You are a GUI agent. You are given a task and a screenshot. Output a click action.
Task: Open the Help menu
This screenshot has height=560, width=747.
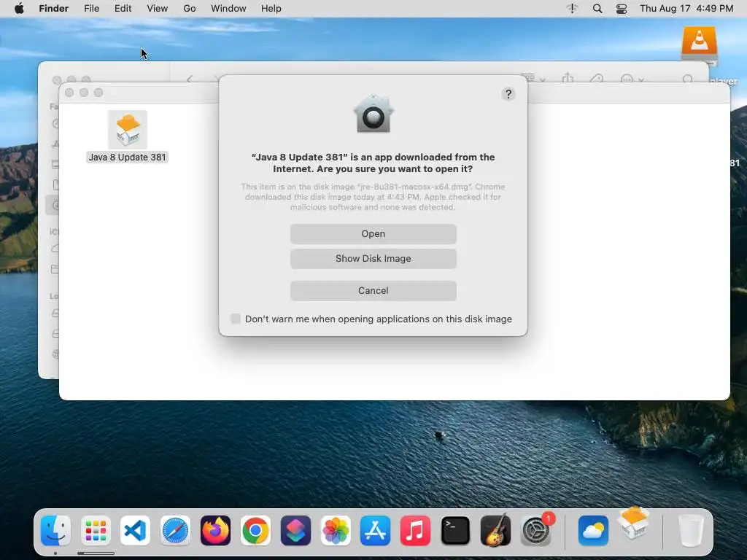[271, 8]
